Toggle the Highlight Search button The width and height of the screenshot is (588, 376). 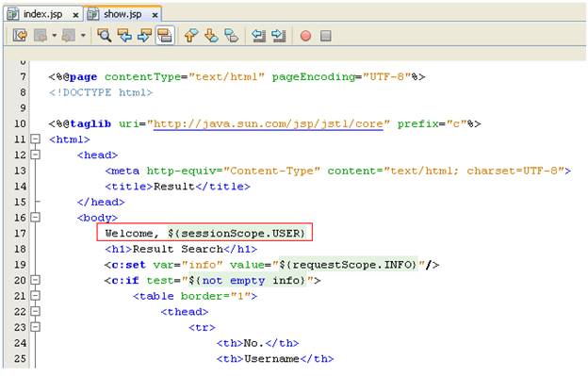click(x=165, y=36)
